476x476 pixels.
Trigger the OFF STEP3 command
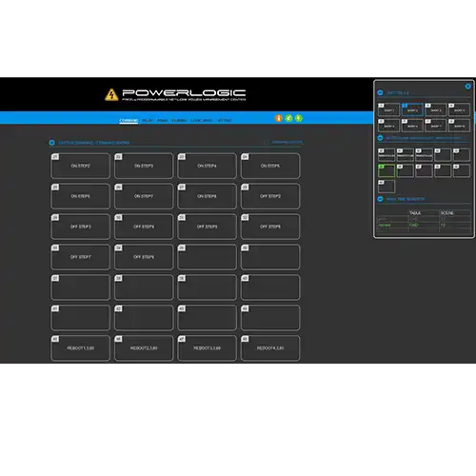click(80, 227)
